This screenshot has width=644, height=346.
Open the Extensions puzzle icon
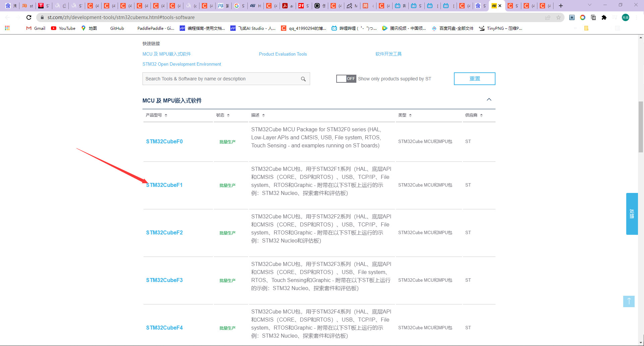point(604,17)
